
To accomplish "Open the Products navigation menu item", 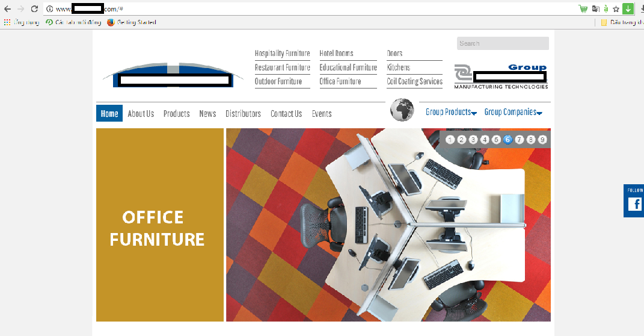I will [176, 114].
